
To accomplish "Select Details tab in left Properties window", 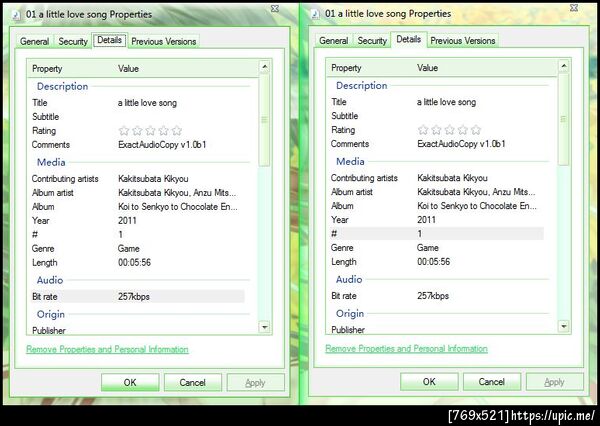I will pyautogui.click(x=109, y=40).
